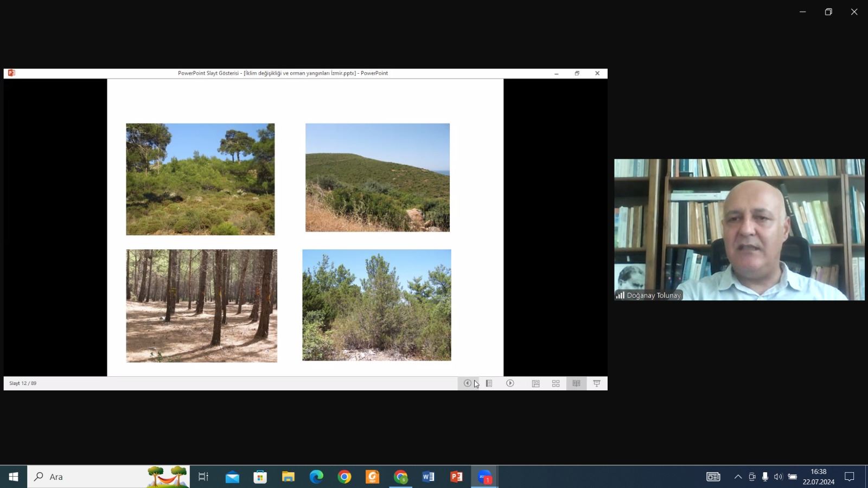Select Doğanay Tolunay's video tile

[739, 229]
